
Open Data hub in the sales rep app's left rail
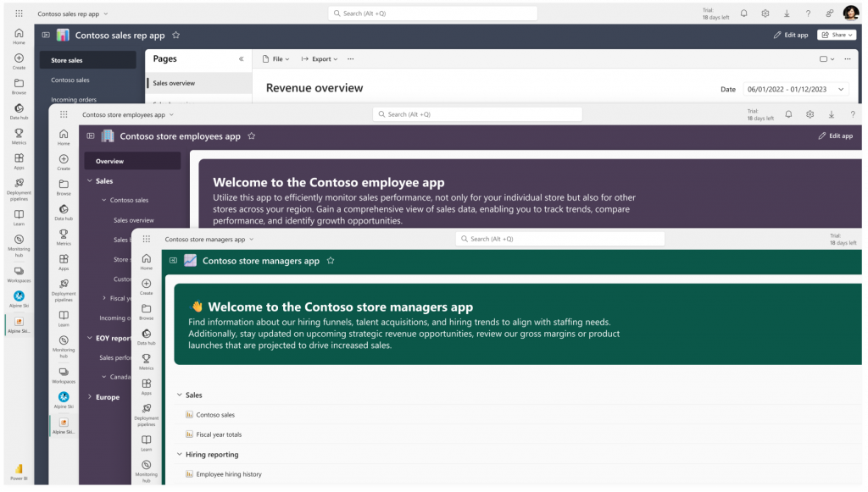[x=19, y=112]
